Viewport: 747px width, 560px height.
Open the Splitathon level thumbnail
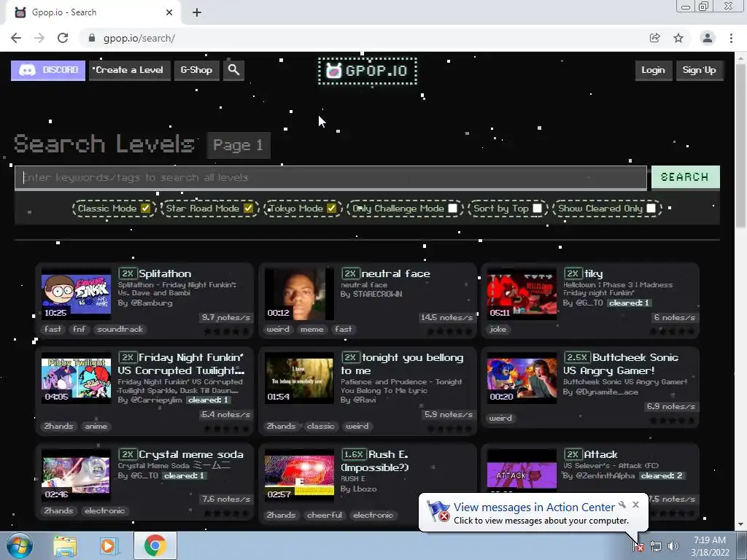click(x=76, y=294)
